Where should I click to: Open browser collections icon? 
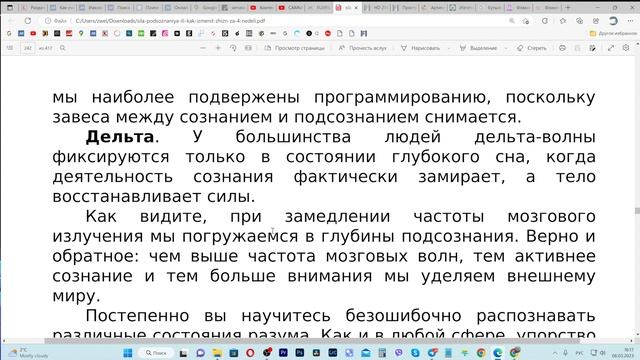(x=580, y=21)
